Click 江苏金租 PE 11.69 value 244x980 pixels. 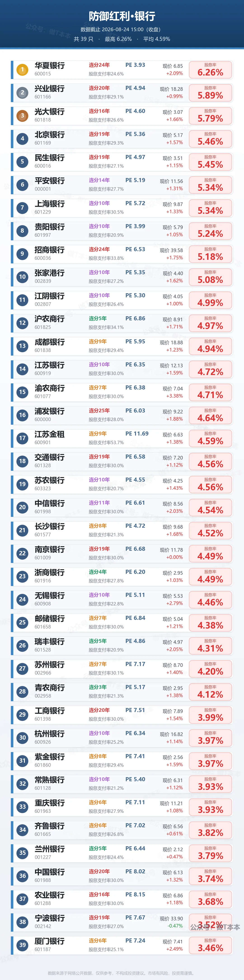(137, 434)
